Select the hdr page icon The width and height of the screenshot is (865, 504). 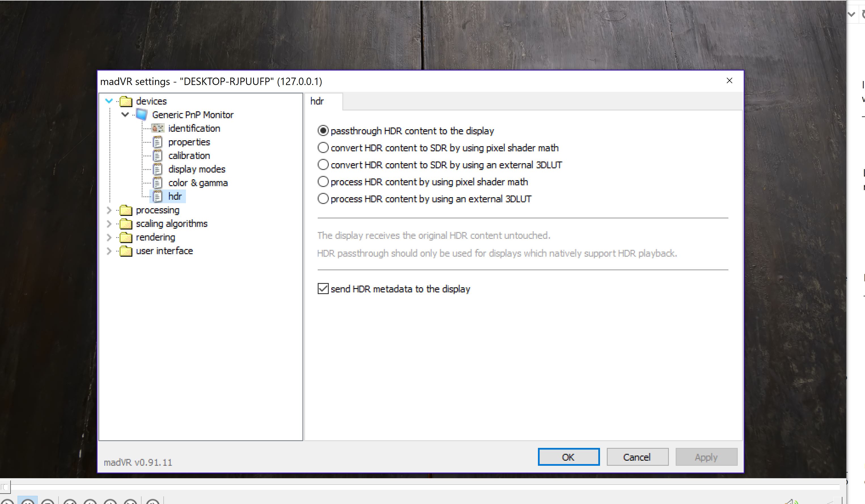pyautogui.click(x=158, y=197)
